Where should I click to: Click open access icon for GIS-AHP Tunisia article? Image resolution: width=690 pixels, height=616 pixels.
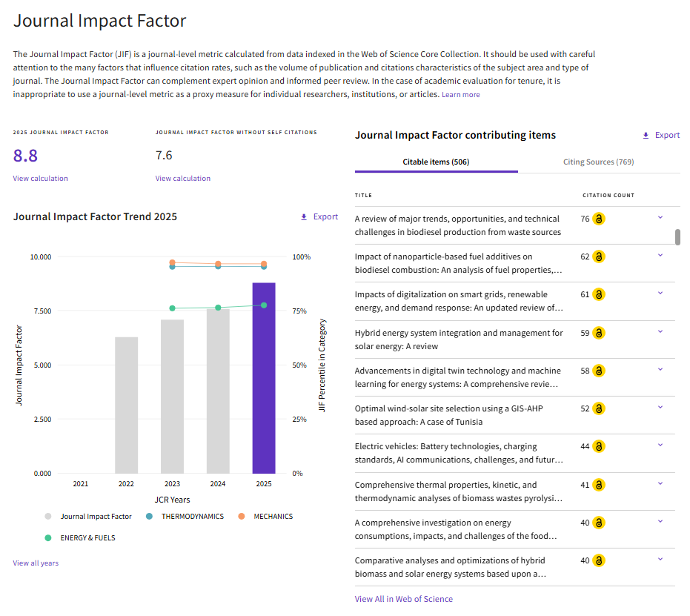click(x=599, y=408)
